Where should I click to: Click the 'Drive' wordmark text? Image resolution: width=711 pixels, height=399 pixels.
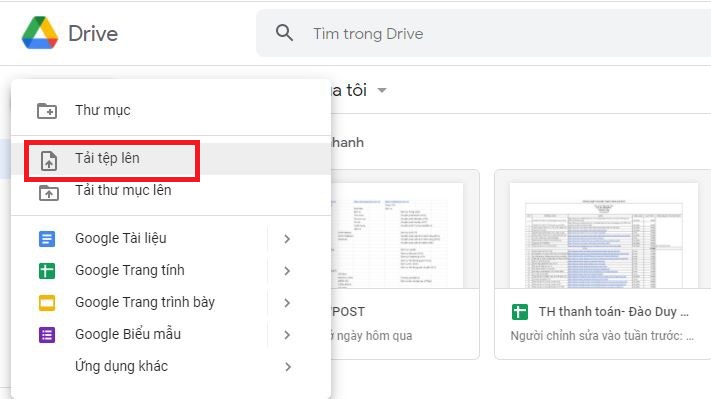(93, 34)
